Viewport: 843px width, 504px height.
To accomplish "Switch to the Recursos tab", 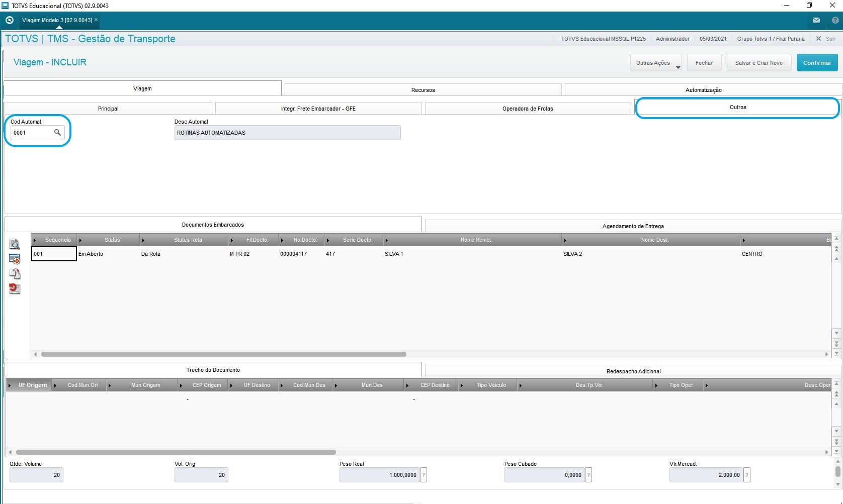I will [x=423, y=90].
